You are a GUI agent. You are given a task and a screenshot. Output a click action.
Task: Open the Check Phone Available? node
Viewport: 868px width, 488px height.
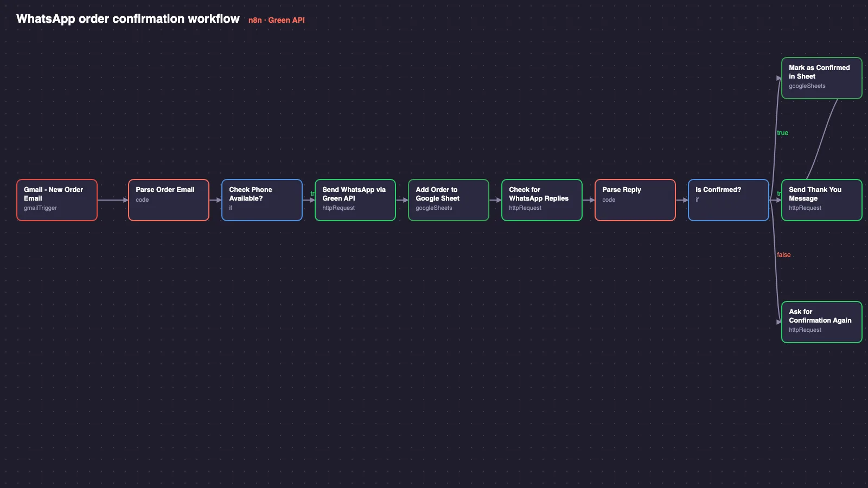pyautogui.click(x=262, y=200)
